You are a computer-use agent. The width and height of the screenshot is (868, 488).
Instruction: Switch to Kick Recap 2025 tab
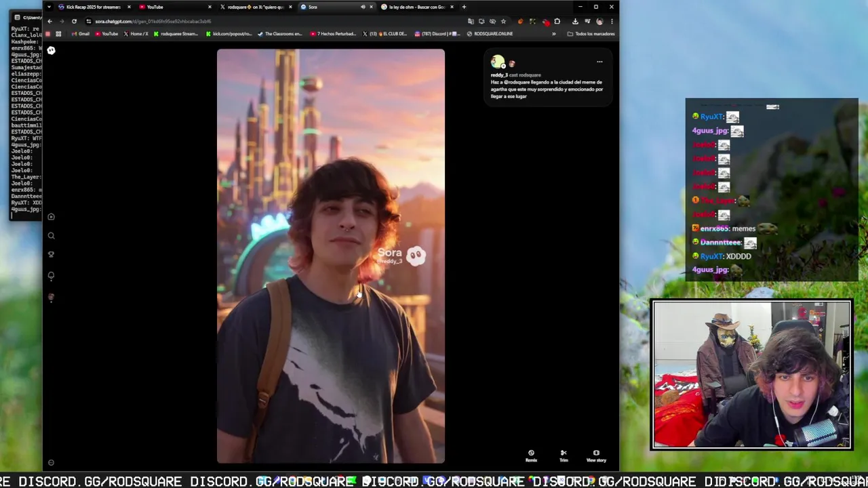[94, 7]
